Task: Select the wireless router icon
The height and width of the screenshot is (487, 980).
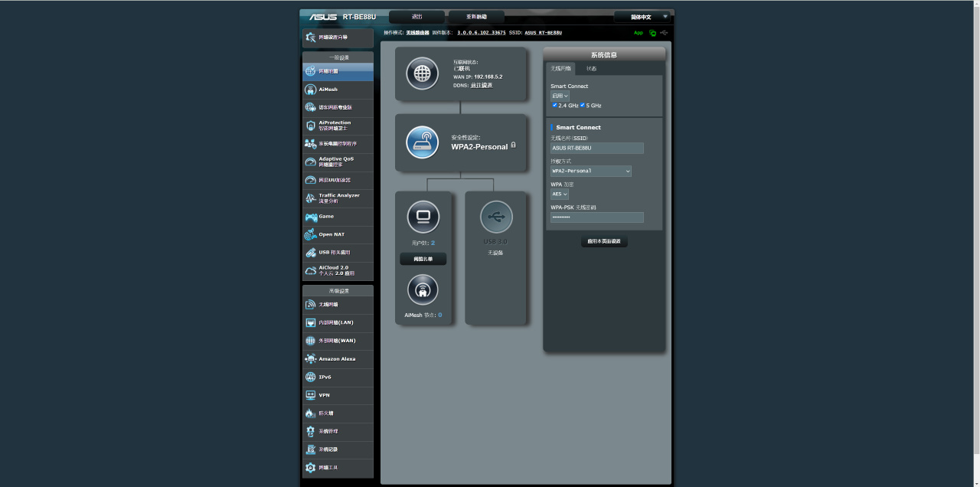Action: tap(423, 142)
